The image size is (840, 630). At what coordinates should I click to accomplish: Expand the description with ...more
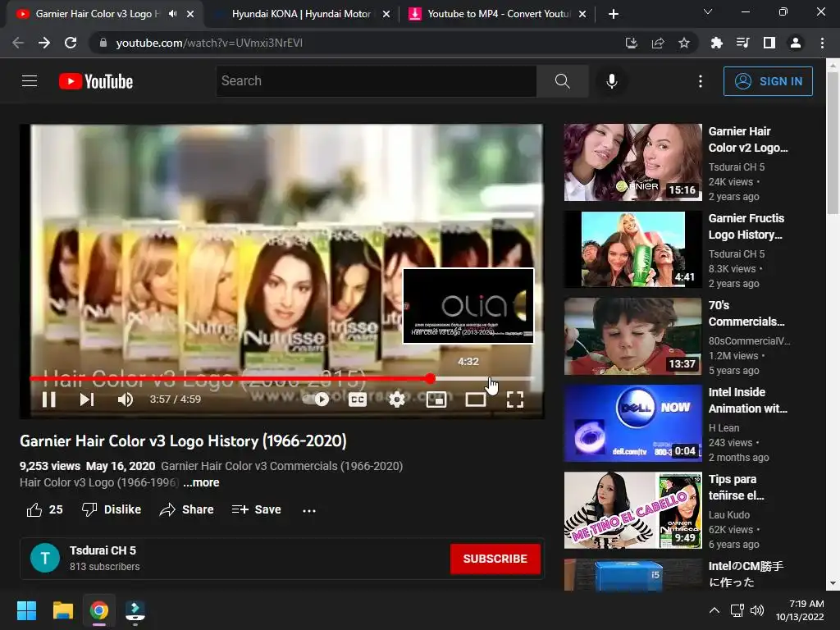coord(201,482)
